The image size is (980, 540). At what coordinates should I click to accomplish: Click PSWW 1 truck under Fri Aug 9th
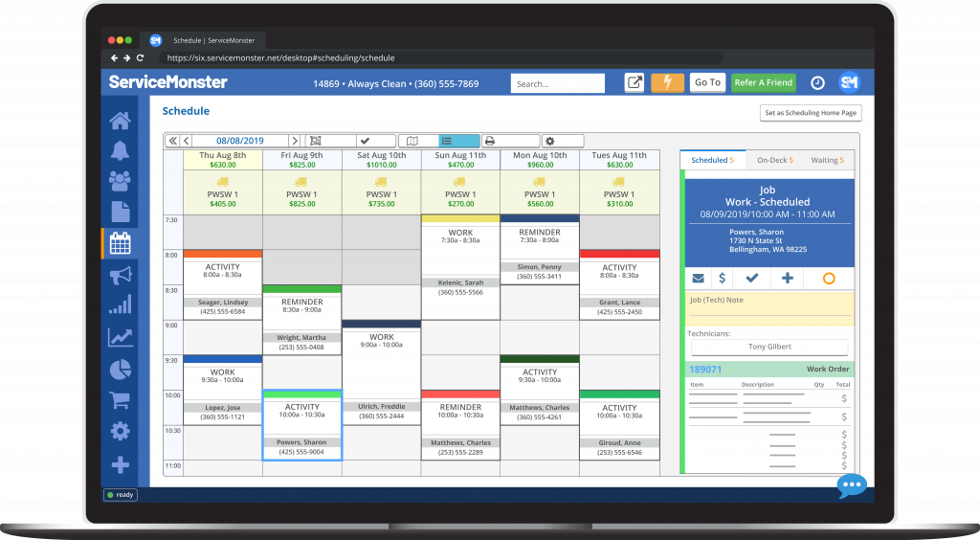(301, 192)
